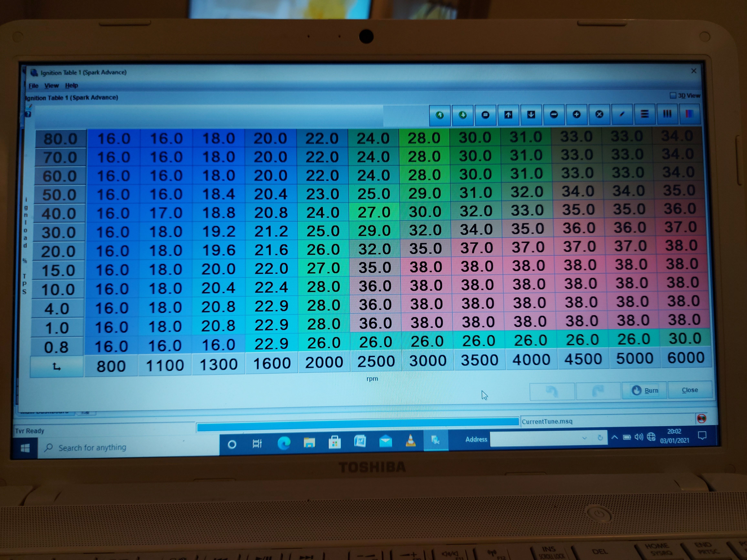Select the 0.8 load axis cell
The height and width of the screenshot is (560, 747).
[56, 347]
